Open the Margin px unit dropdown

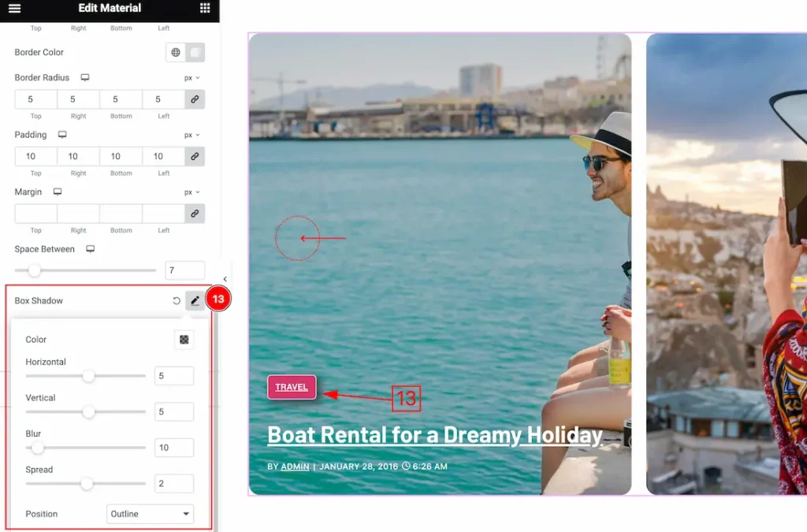pyautogui.click(x=192, y=192)
